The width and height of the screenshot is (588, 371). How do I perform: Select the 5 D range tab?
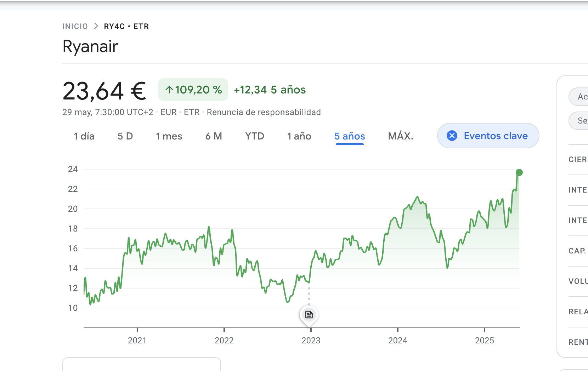pos(125,136)
